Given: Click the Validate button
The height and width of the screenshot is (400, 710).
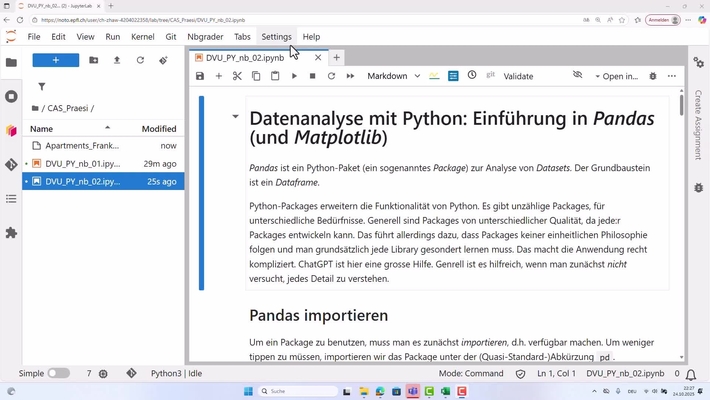Looking at the screenshot, I should pos(518,76).
